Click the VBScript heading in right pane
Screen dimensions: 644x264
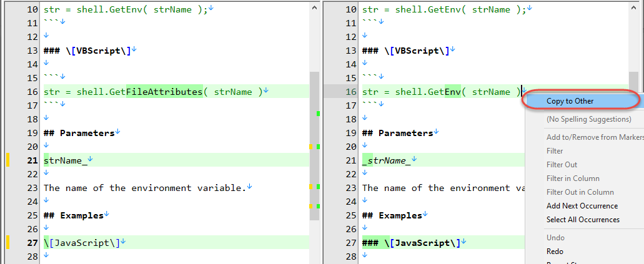click(x=406, y=51)
